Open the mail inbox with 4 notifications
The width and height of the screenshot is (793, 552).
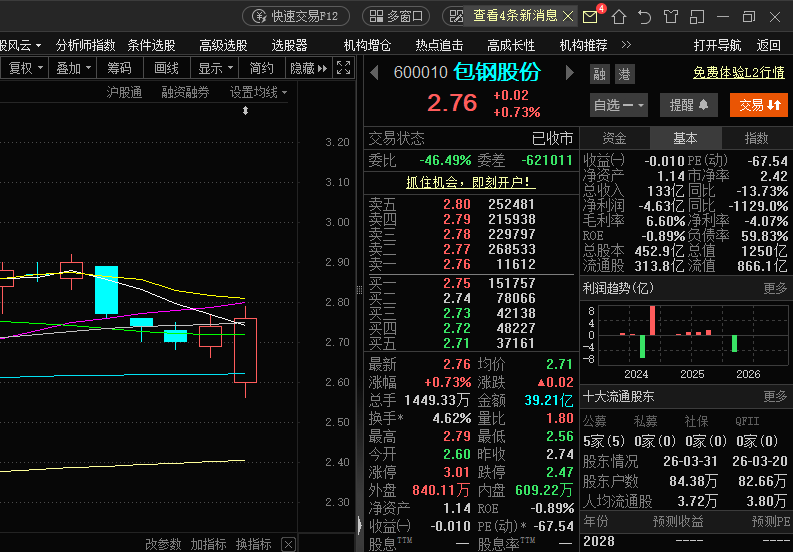tap(590, 17)
